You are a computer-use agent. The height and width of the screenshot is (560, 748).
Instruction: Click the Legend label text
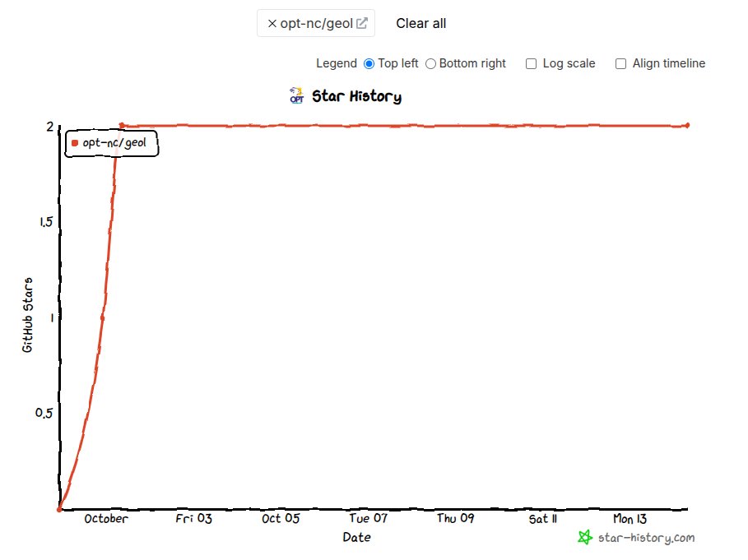tap(337, 64)
